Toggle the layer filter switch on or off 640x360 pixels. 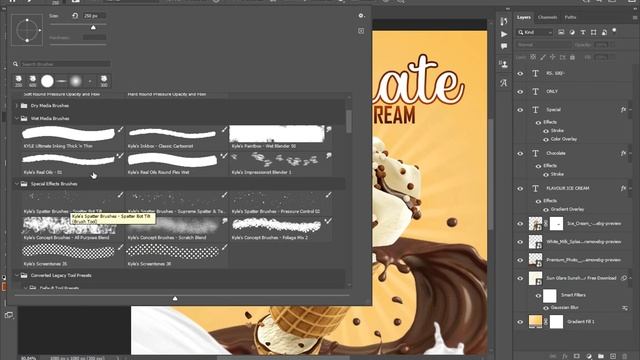tap(615, 31)
